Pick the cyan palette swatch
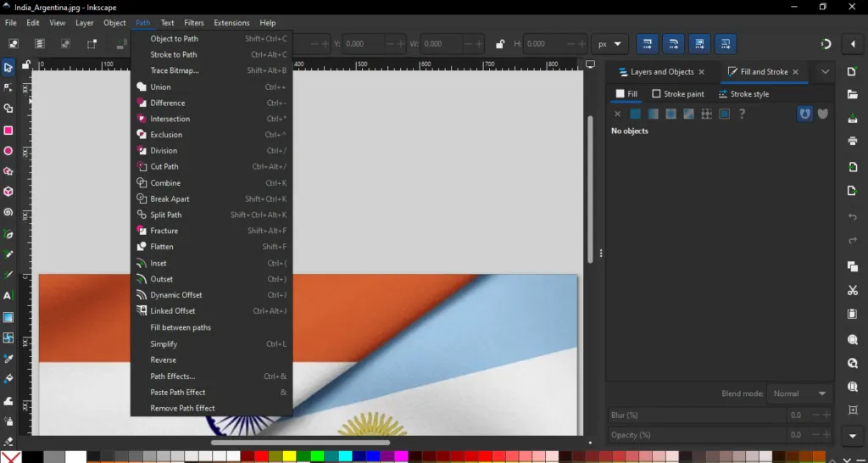Image resolution: width=868 pixels, height=463 pixels. click(346, 457)
